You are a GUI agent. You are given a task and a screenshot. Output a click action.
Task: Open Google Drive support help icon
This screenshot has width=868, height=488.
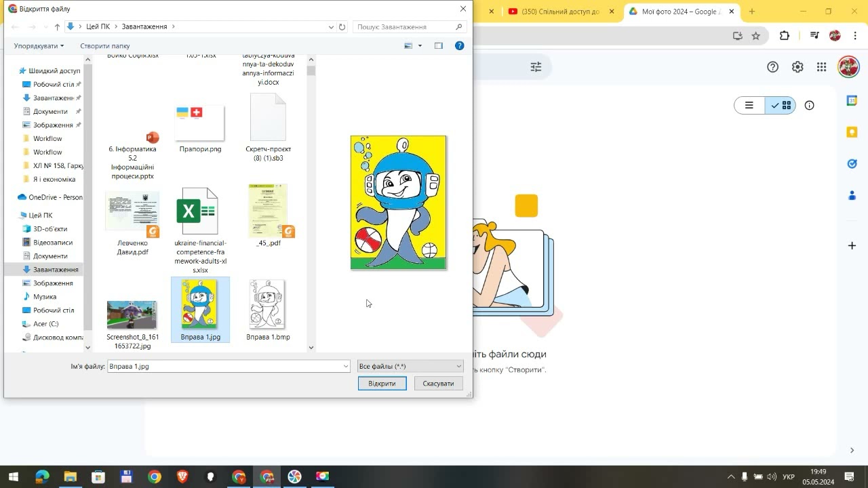(x=772, y=67)
